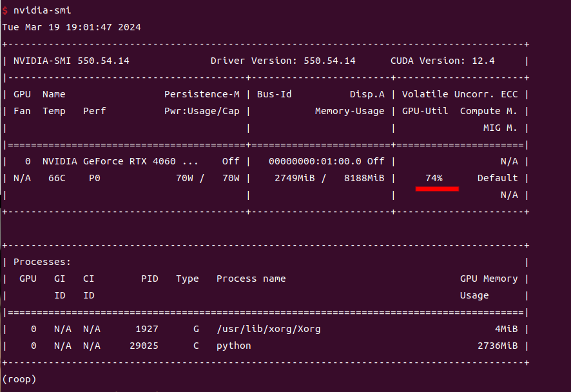The height and width of the screenshot is (392, 571).
Task: Click the Process name column header
Action: click(251, 279)
